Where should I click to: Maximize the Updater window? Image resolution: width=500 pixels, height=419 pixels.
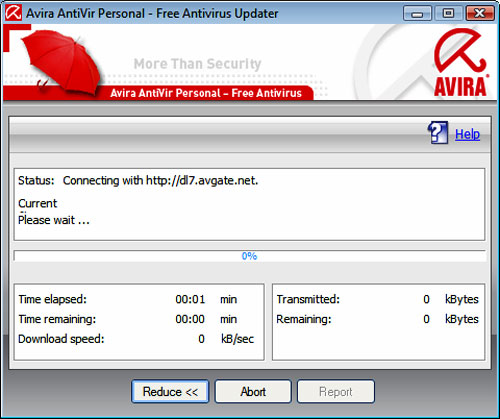click(x=448, y=13)
